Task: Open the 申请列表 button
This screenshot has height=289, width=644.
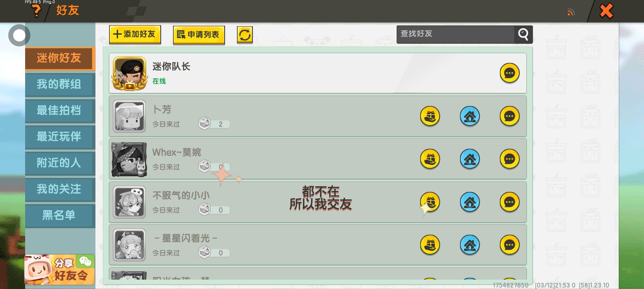Action: [199, 35]
